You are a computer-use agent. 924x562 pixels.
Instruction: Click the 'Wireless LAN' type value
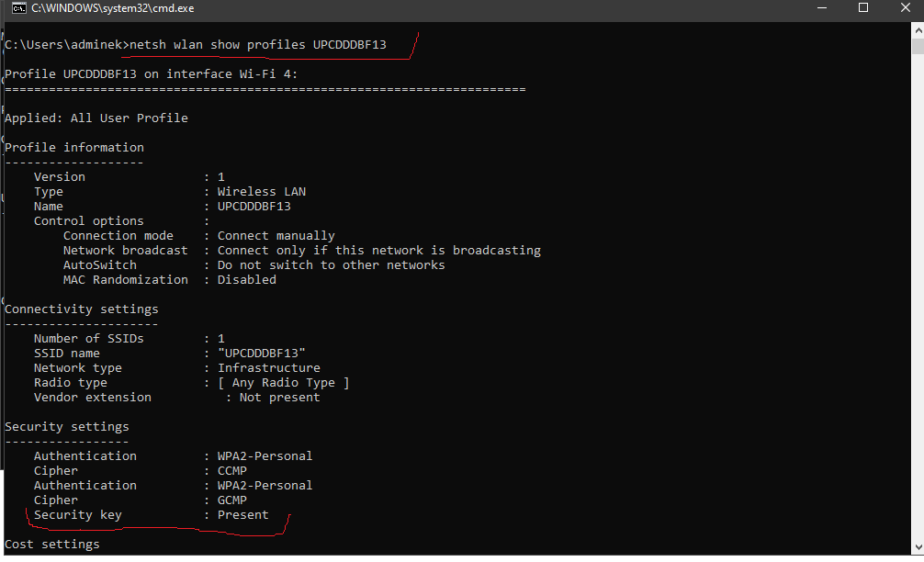262,191
